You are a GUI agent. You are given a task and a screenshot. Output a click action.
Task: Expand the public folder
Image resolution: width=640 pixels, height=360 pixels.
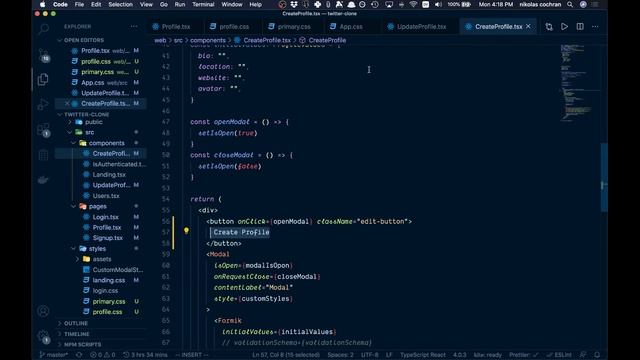click(x=93, y=122)
